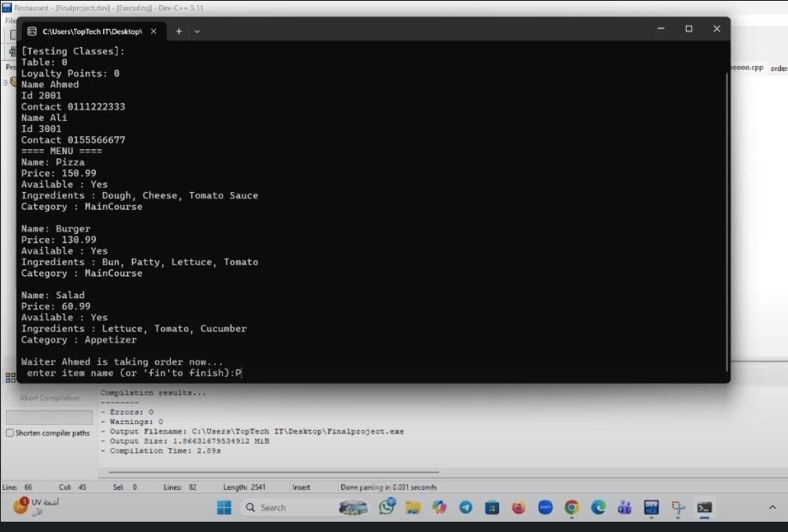Click the 'Errors: 0' line in compile log

pos(127,412)
